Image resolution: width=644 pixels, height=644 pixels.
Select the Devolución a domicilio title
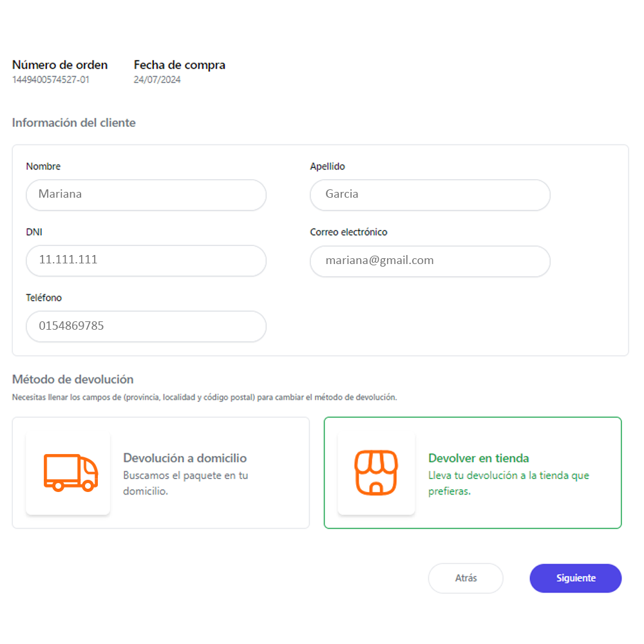coord(185,458)
